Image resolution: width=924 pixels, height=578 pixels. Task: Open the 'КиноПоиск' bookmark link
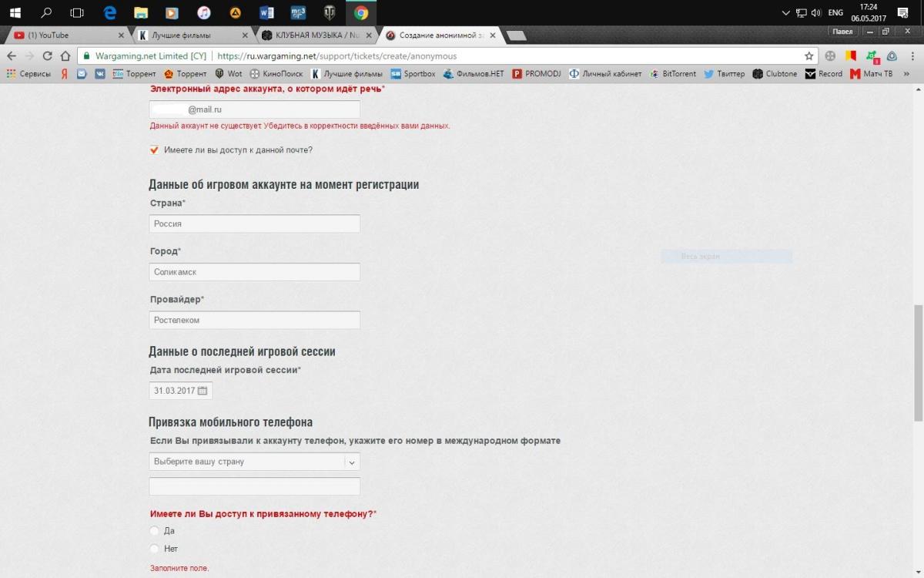tap(277, 74)
